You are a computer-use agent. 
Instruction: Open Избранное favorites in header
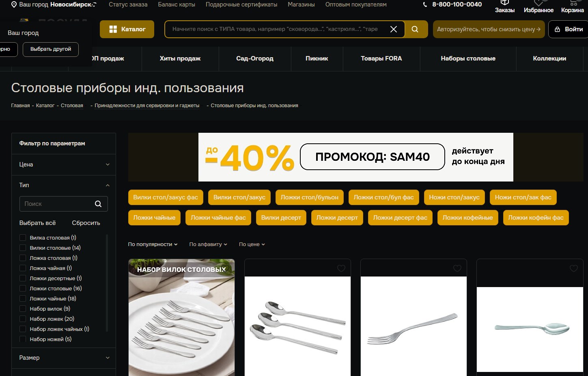point(538,6)
